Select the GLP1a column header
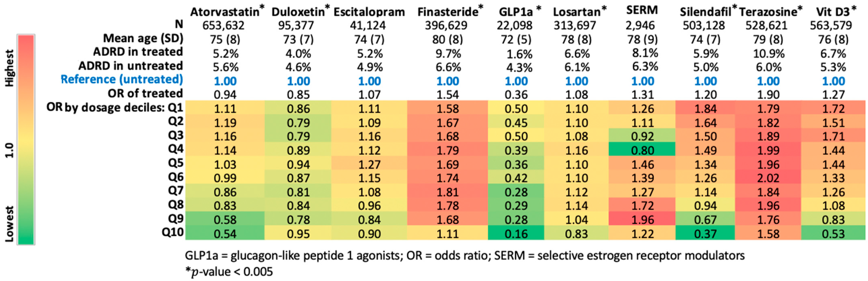Viewport: 868px width, 281px height. click(516, 12)
